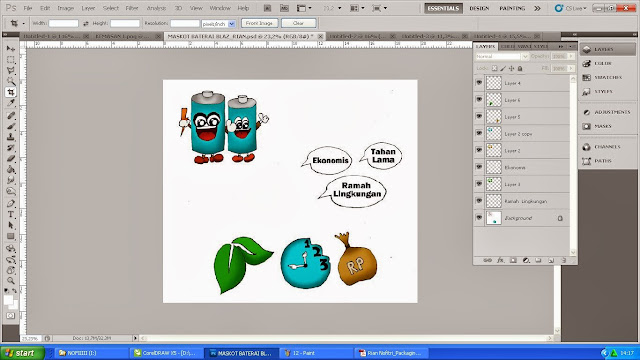Open the File menu
This screenshot has height=360, width=640.
(28, 8)
